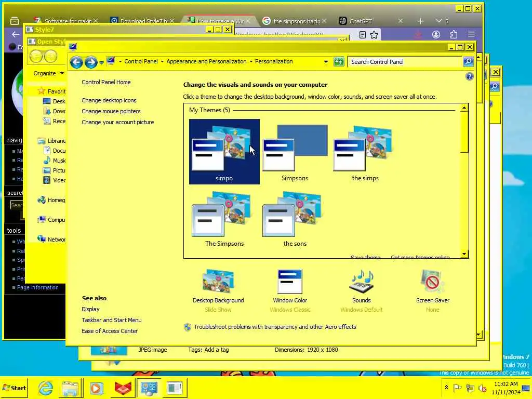Select Downloads in Open Style sidebar

tap(54, 111)
